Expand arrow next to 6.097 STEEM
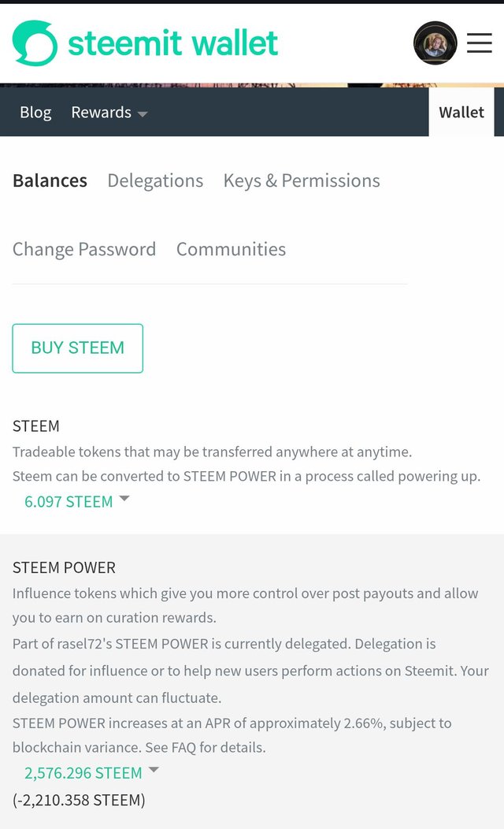The image size is (504, 829). coord(124,499)
